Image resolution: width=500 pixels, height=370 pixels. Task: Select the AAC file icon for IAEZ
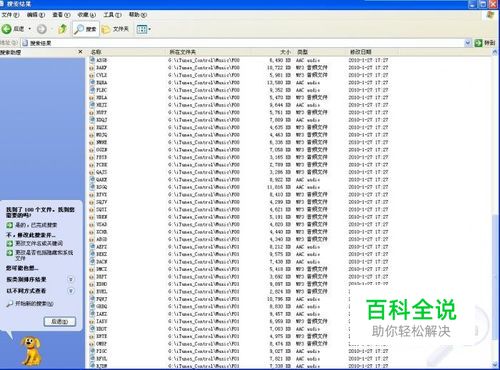[x=92, y=314]
